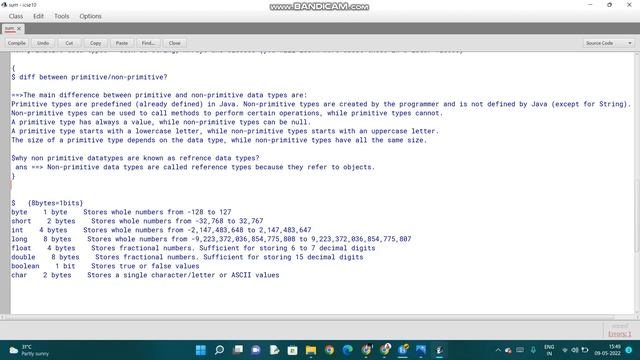Viewport: 640px width, 360px height.
Task: Click the 'boolean 1 bit' row
Action: click(x=105, y=266)
